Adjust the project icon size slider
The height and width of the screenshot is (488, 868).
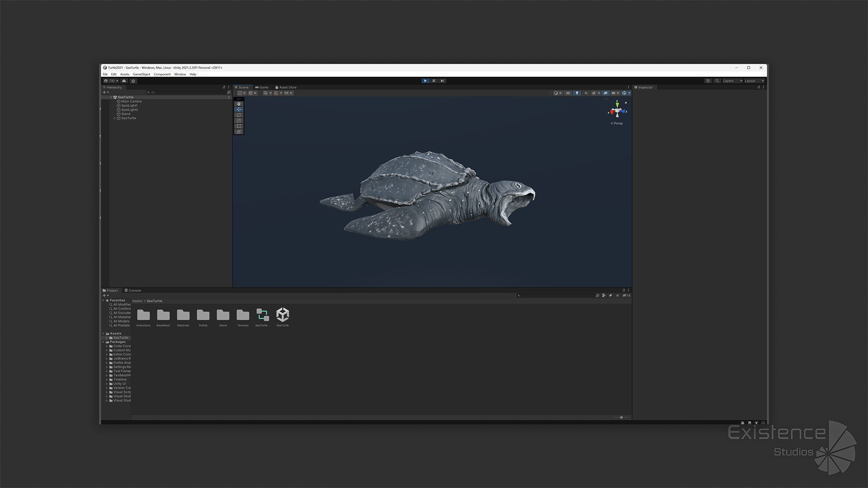coord(621,418)
